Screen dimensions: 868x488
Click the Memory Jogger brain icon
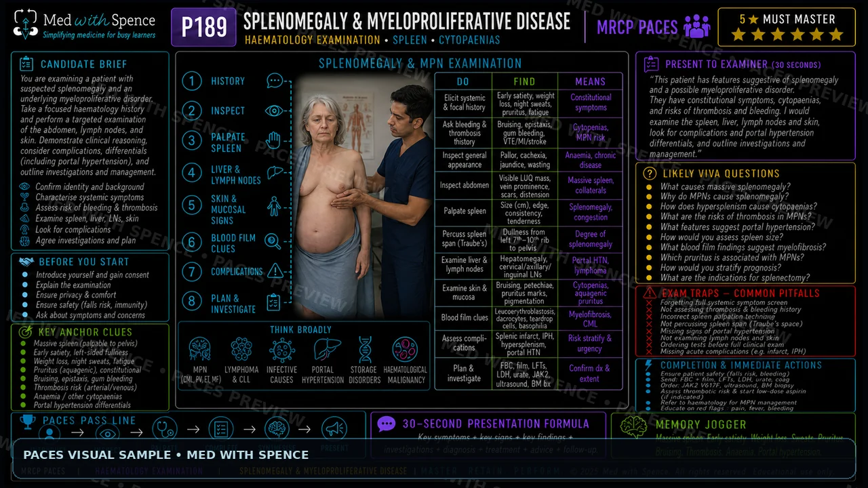634,425
